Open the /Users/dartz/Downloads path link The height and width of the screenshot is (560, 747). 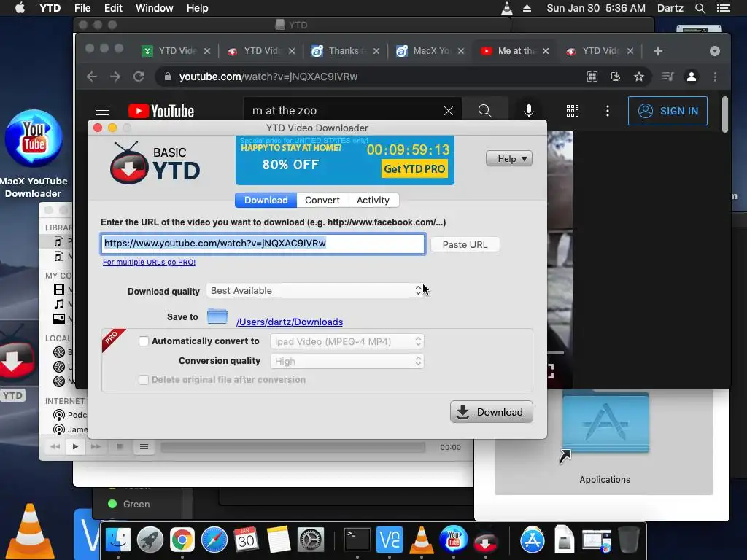[290, 322]
